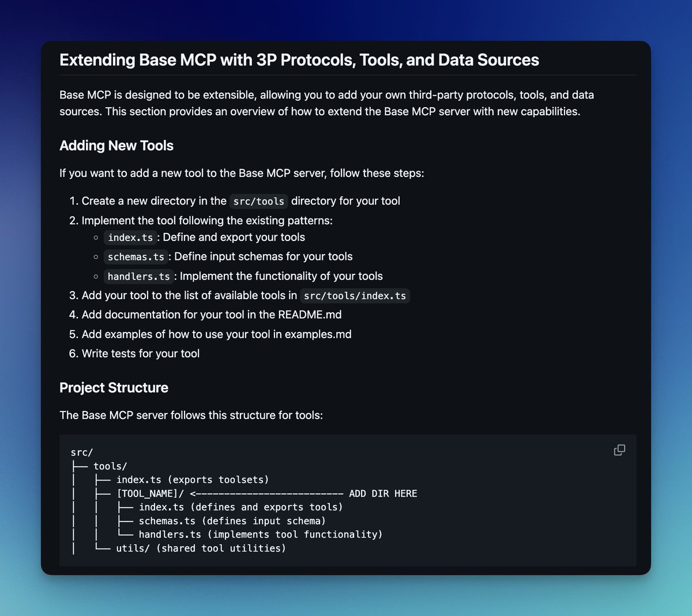Screen dimensions: 692x616
Task: Click the 'handlers.ts' inline code bullet
Action: tap(139, 277)
